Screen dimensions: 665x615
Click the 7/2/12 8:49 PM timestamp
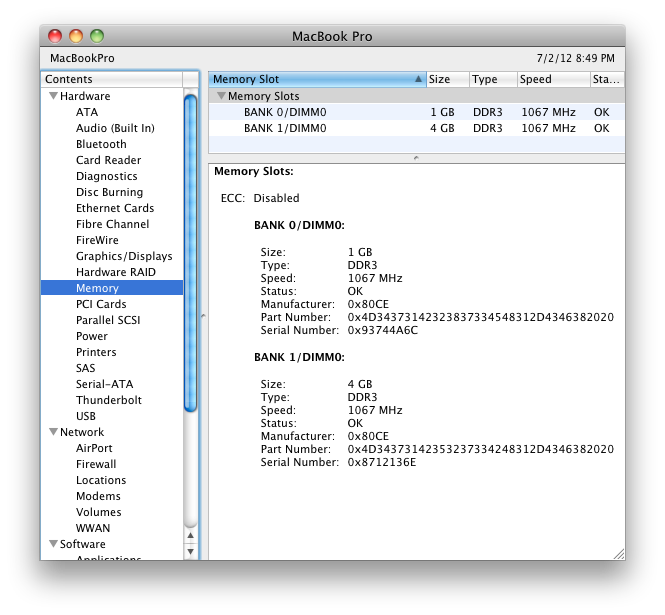[x=576, y=58]
